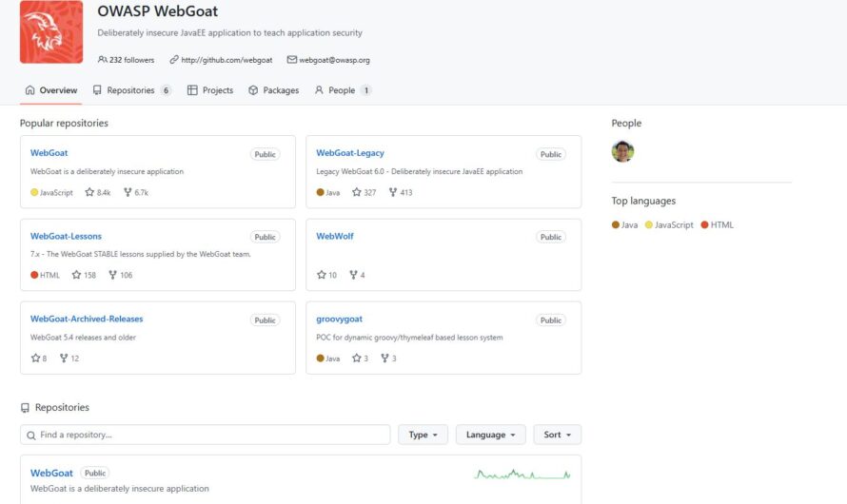Click the followers people icon

point(102,59)
